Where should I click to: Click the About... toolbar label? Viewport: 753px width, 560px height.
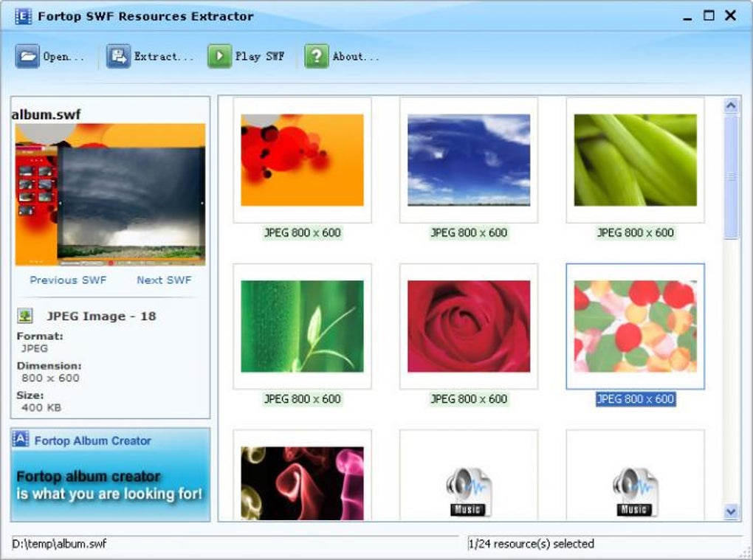tap(356, 57)
